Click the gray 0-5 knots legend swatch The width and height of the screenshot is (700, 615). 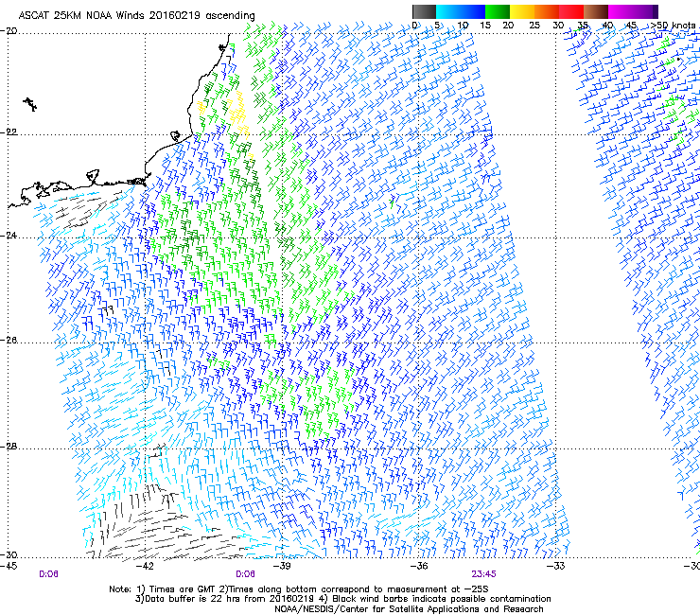424,11
